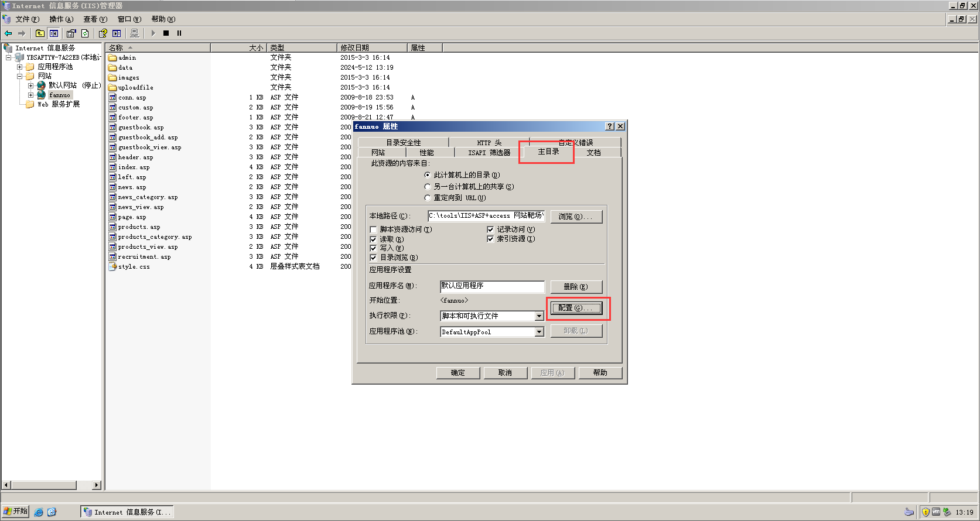Viewport: 980px width, 521px height.
Task: Expand the 应用程序池 tree node
Action: [19, 67]
